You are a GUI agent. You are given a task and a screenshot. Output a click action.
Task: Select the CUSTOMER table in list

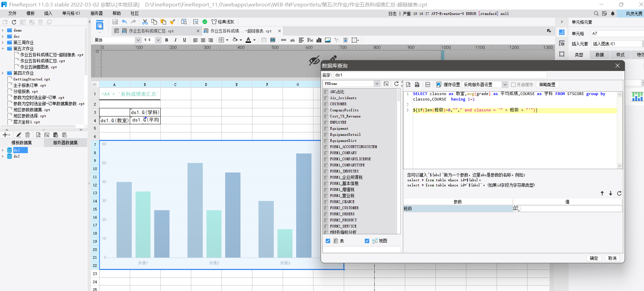pyautogui.click(x=338, y=104)
